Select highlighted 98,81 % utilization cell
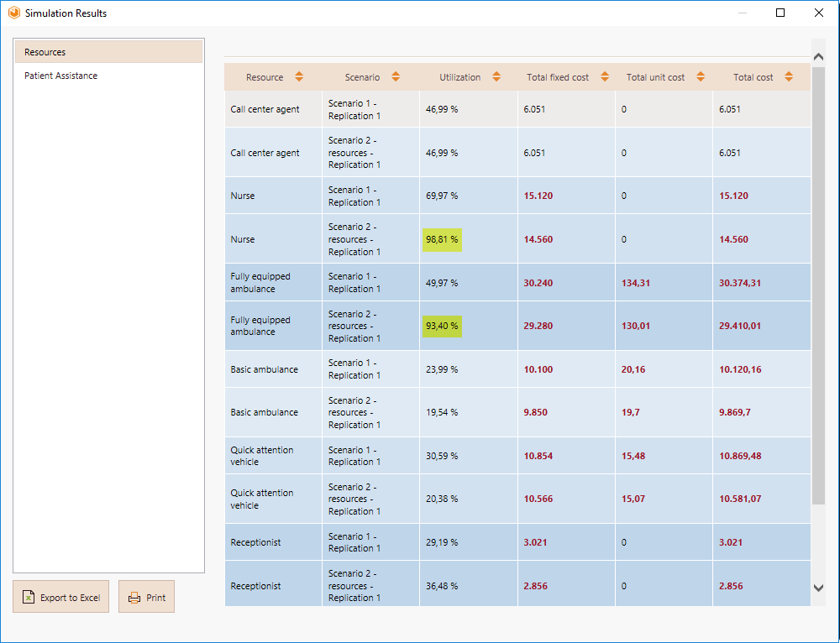The width and height of the screenshot is (840, 643). click(x=442, y=239)
